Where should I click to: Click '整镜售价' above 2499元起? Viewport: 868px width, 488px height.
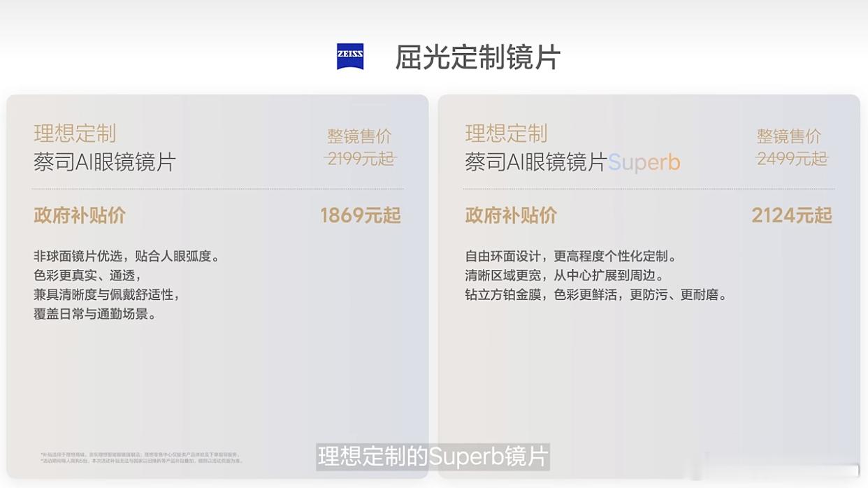789,136
